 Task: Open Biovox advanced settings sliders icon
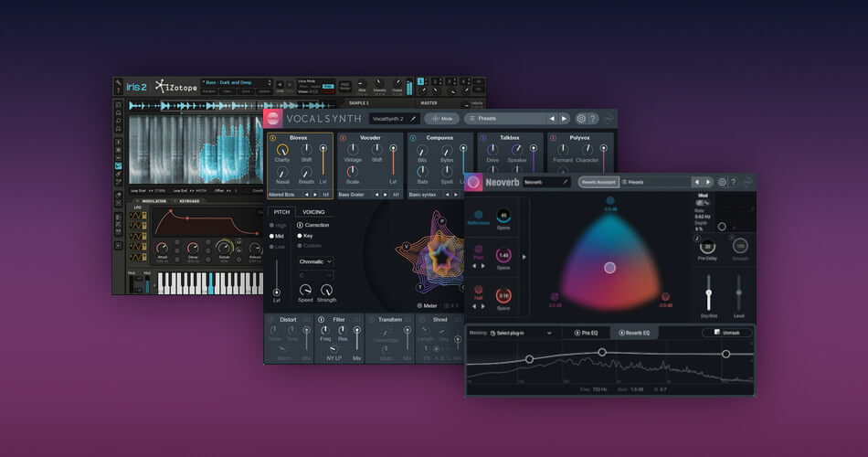[x=325, y=195]
